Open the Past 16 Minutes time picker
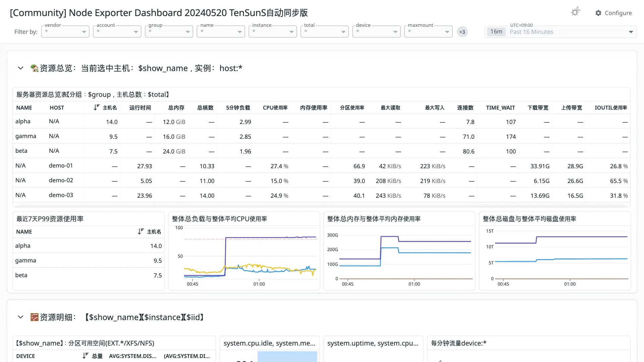644x362 pixels. [x=560, y=32]
